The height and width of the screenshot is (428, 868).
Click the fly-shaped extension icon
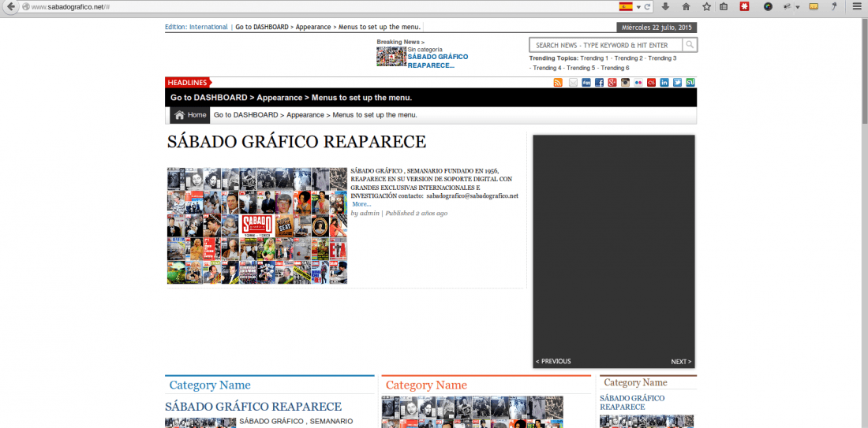point(786,6)
